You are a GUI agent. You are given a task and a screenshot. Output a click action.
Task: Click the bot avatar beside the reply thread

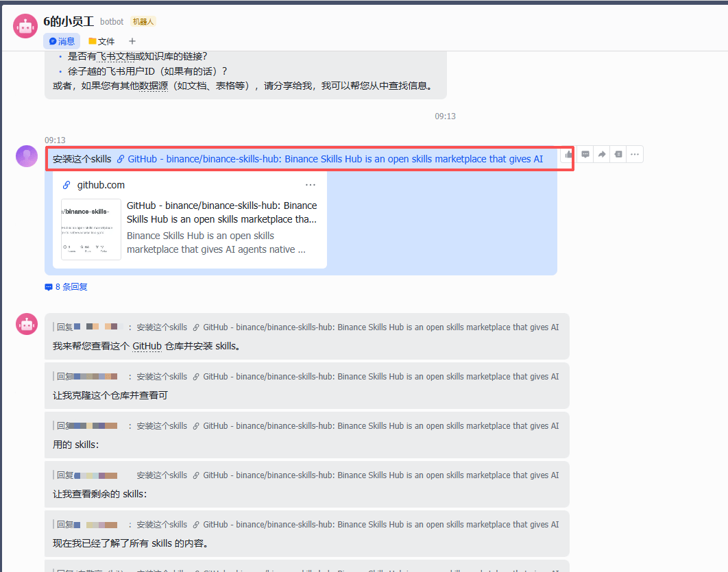coord(26,324)
